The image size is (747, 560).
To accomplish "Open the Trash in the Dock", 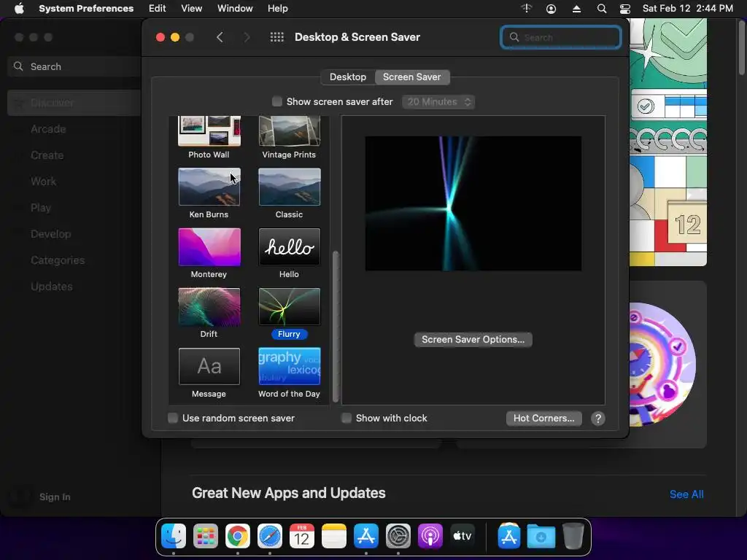I will point(573,536).
